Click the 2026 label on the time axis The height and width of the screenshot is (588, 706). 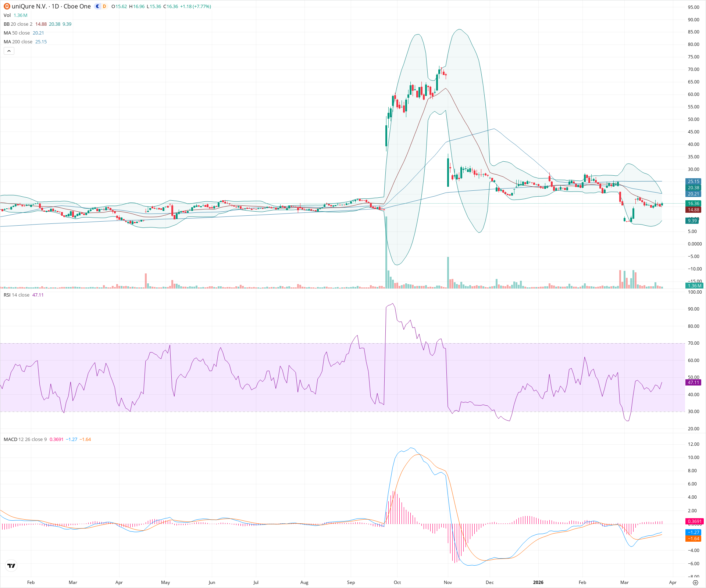pos(538,582)
